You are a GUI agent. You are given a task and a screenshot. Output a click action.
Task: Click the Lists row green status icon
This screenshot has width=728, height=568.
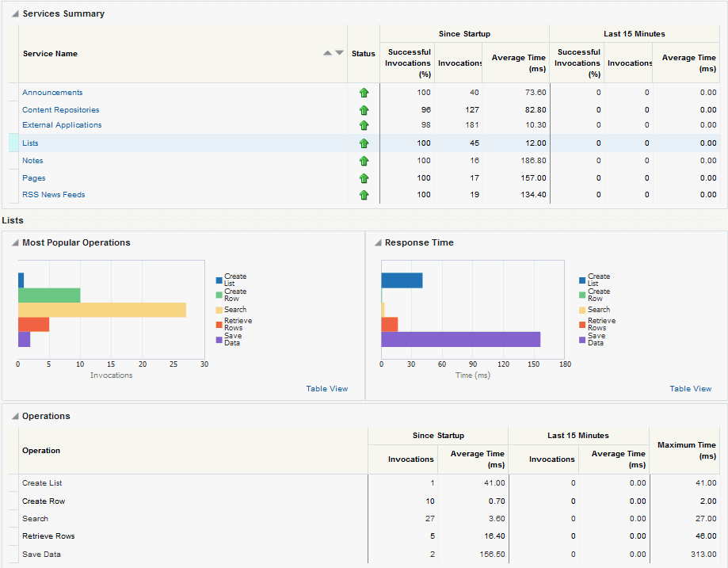(364, 143)
